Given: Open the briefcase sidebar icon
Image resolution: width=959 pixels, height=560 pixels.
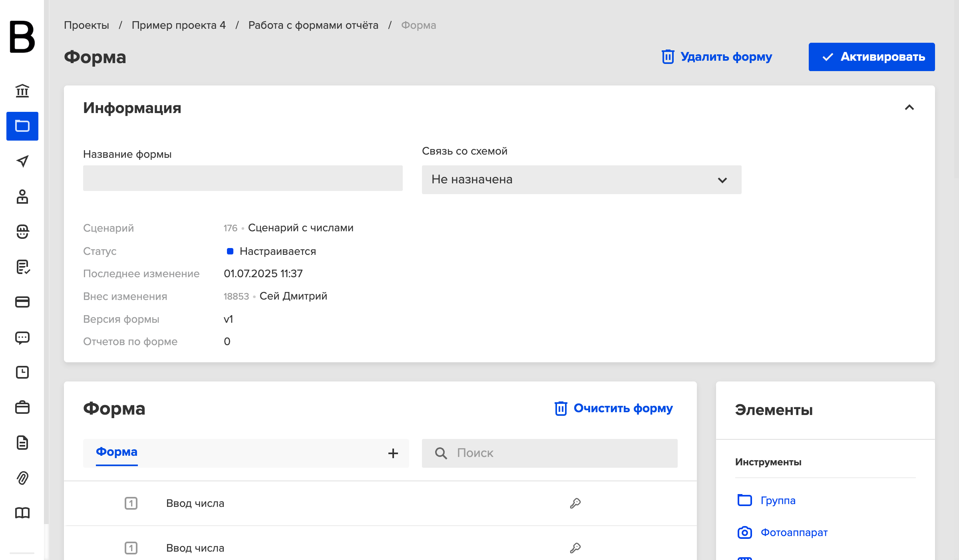Looking at the screenshot, I should (x=22, y=407).
